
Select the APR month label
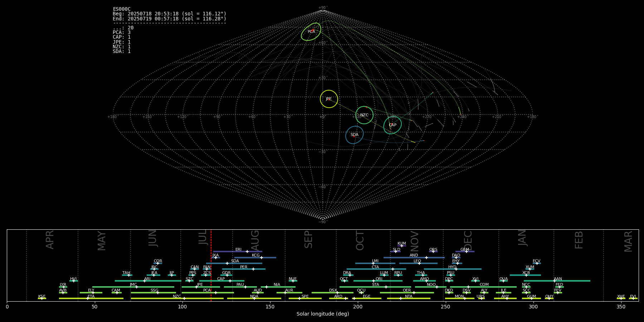click(x=50, y=240)
